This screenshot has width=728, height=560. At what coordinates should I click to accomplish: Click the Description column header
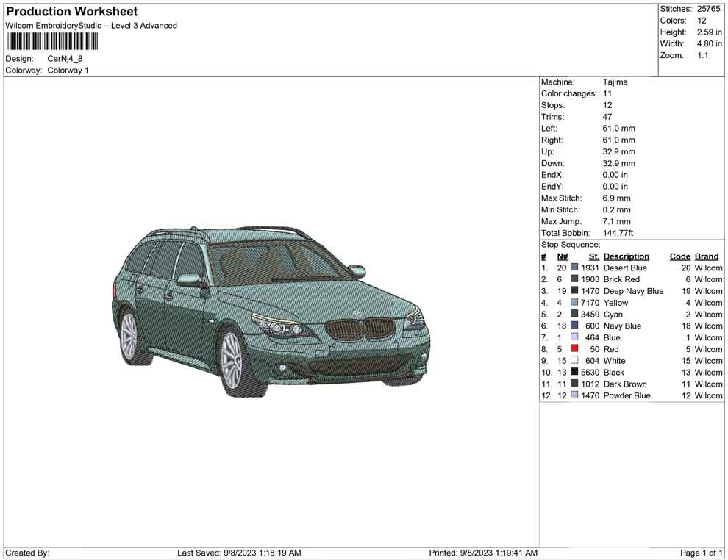pyautogui.click(x=626, y=256)
